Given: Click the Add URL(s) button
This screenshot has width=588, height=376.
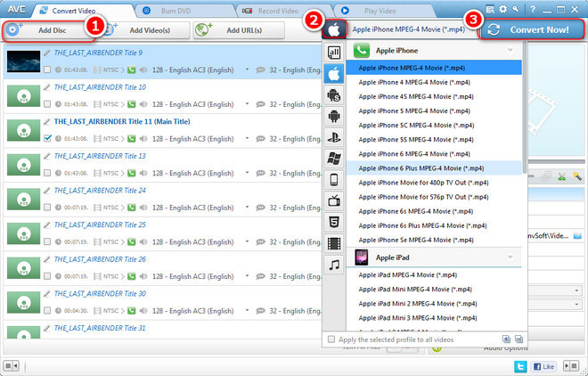Looking at the screenshot, I should coord(239,30).
